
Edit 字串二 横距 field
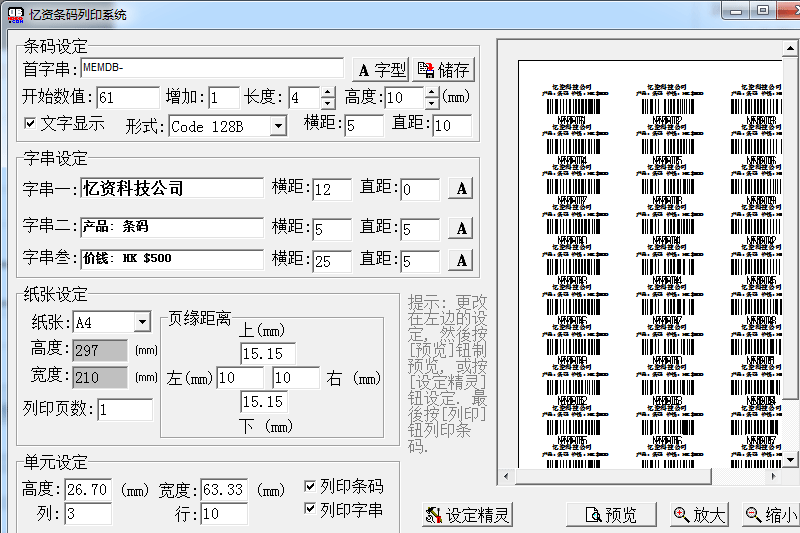(x=332, y=230)
